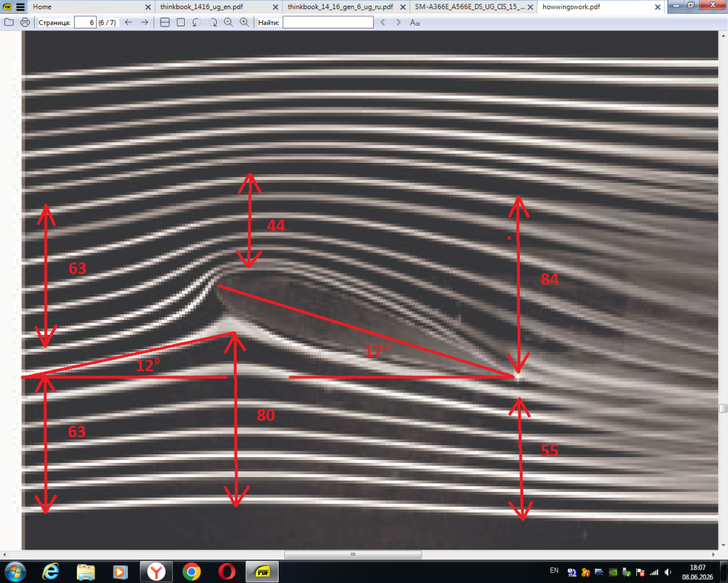Image resolution: width=728 pixels, height=583 pixels.
Task: Go to next page with right arrow
Action: 145,22
